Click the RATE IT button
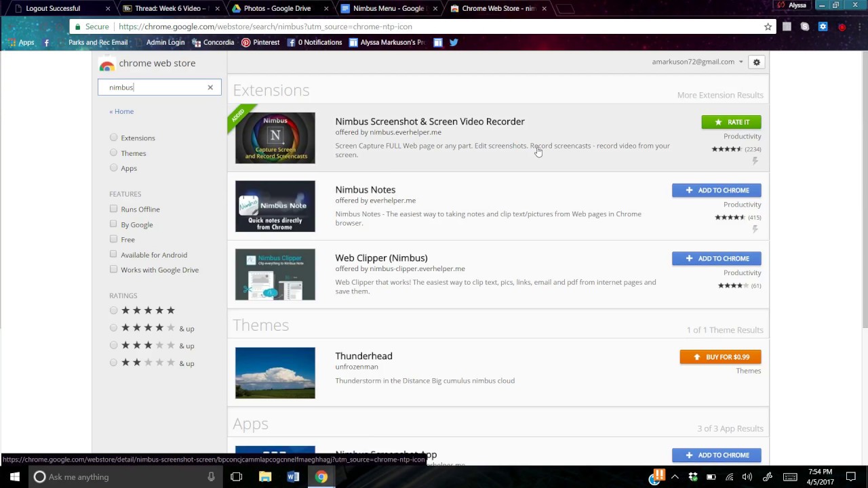 [x=731, y=122]
